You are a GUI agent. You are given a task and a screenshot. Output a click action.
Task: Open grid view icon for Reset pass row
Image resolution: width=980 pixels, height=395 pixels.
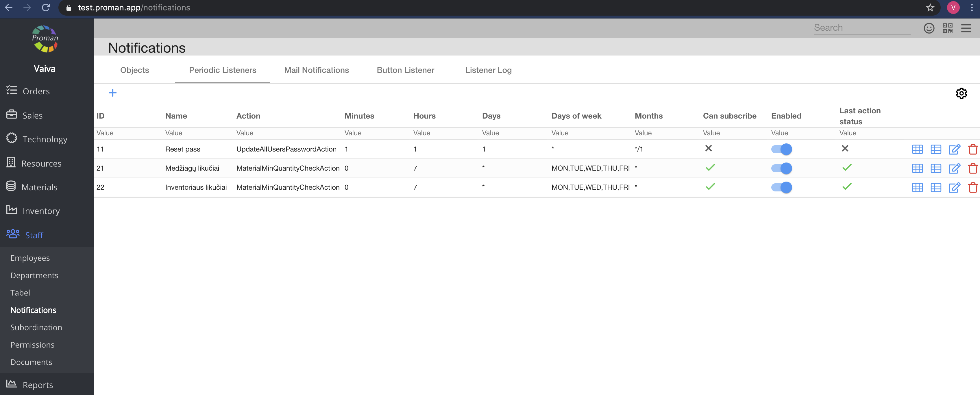[917, 149]
